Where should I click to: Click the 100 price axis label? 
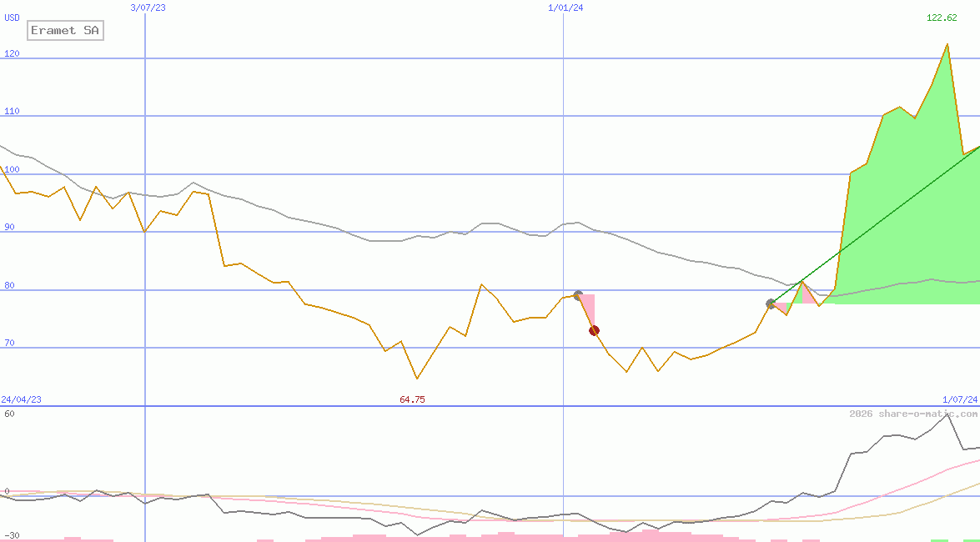pyautogui.click(x=12, y=169)
